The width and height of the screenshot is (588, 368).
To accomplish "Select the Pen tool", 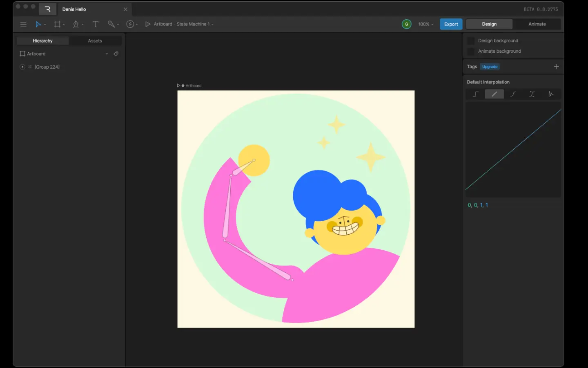I will pos(76,24).
